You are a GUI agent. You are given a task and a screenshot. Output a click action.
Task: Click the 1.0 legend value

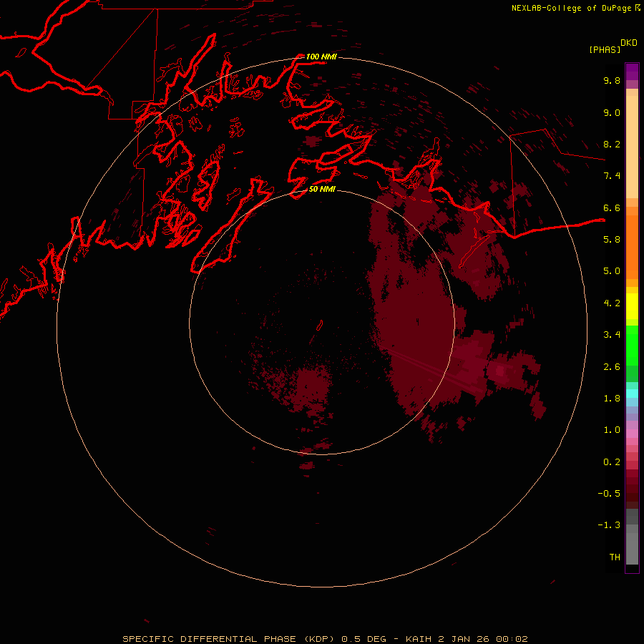612,430
